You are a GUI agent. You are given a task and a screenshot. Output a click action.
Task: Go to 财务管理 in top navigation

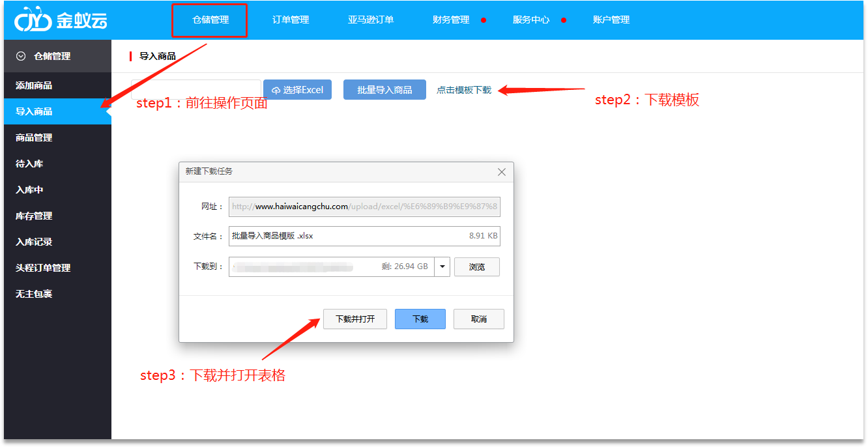point(451,20)
